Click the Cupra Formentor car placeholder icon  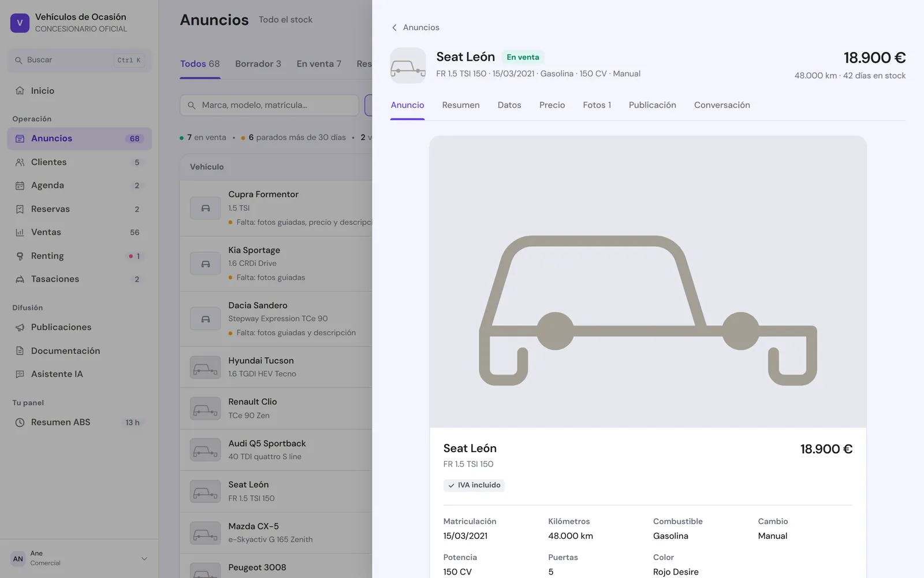(x=206, y=208)
